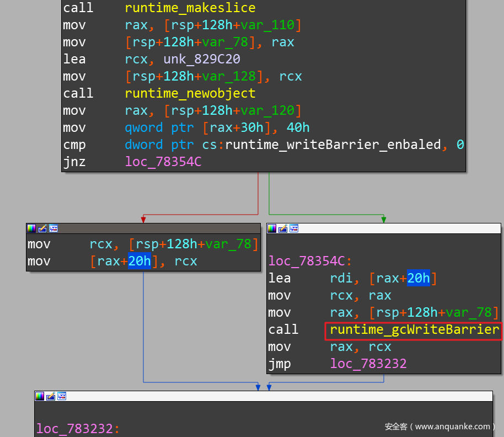Click the edit icon on the loc_78354C node
The width and height of the screenshot is (504, 437).
(x=283, y=228)
